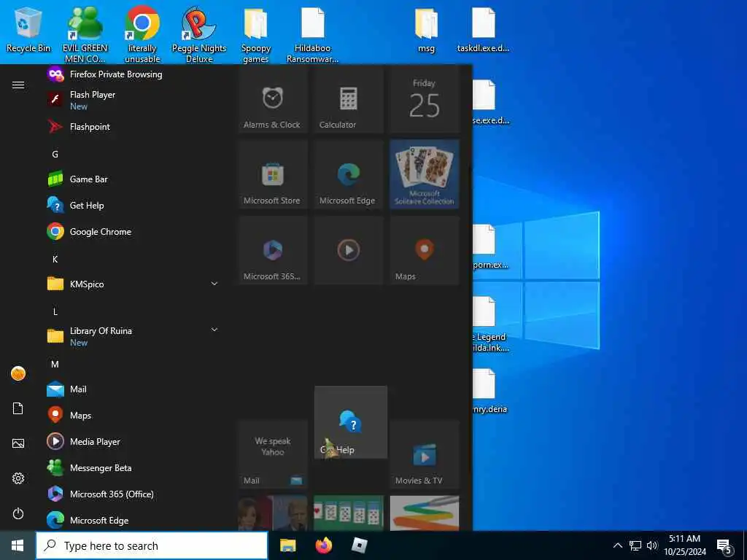
Task: Open Get Help in the app list
Action: [x=132, y=205]
